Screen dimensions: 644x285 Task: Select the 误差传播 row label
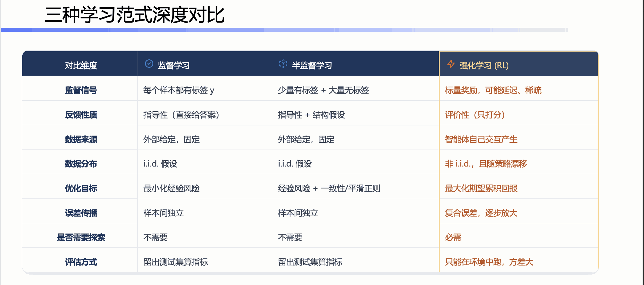(x=81, y=213)
